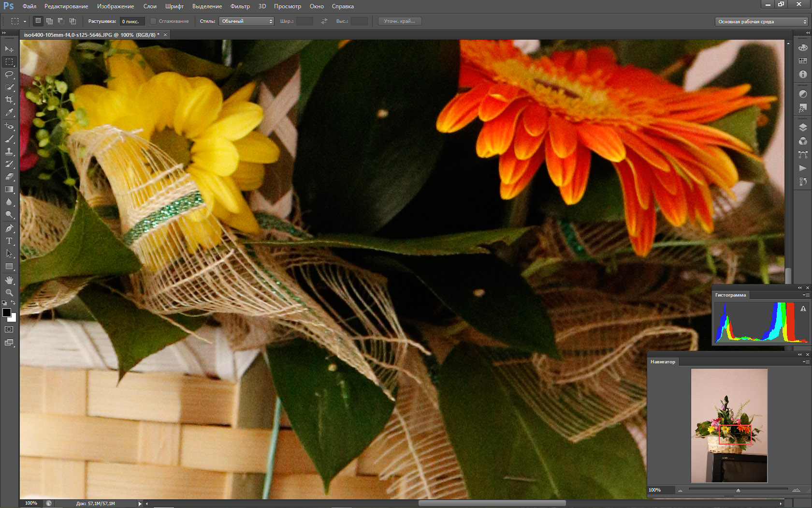This screenshot has height=508, width=812.
Task: Click the Navigator zoom in button
Action: click(796, 491)
